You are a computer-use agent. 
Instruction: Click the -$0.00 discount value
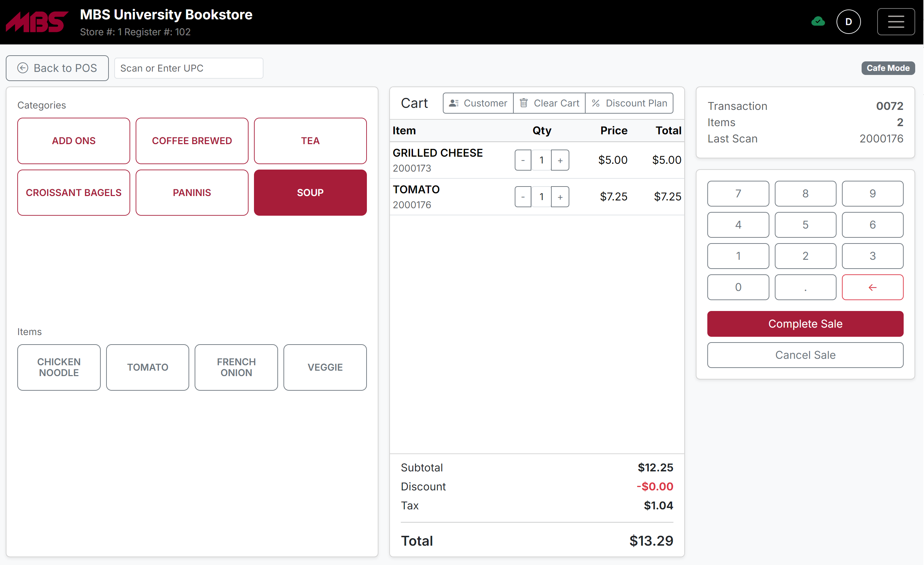point(655,487)
